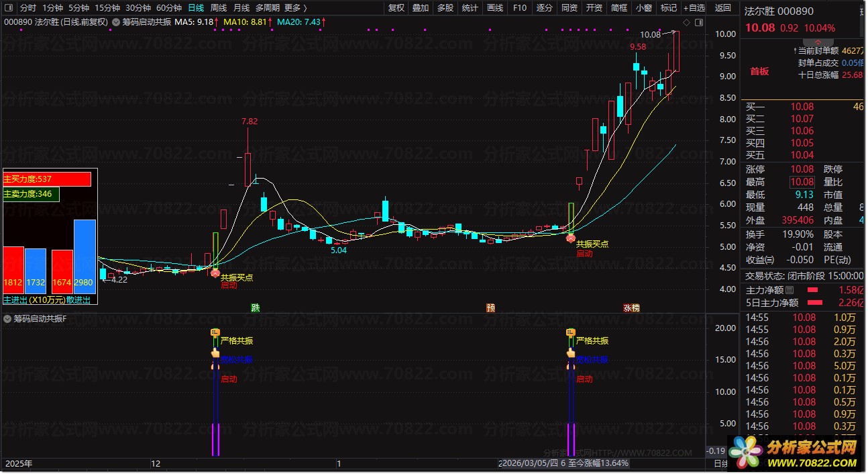Click the 买五 price 10.04 row
Screen dimensions: 868x474
point(803,155)
